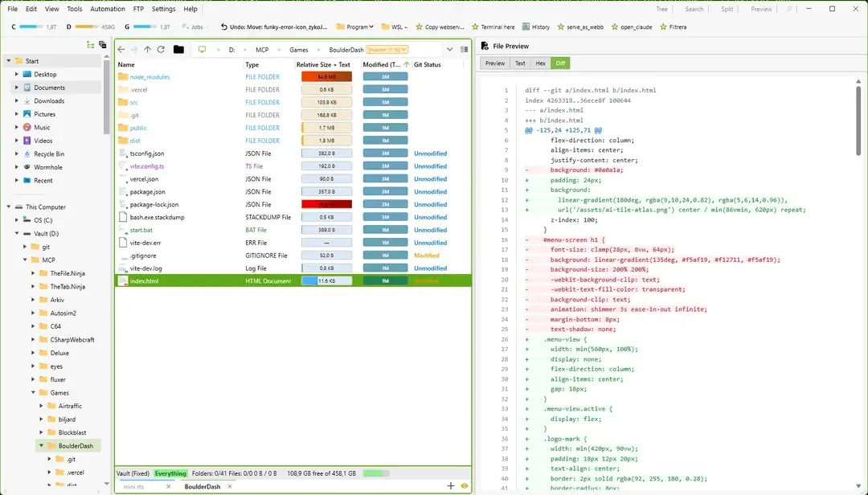Open the WSL folder dropdown in toolbar

click(x=394, y=27)
